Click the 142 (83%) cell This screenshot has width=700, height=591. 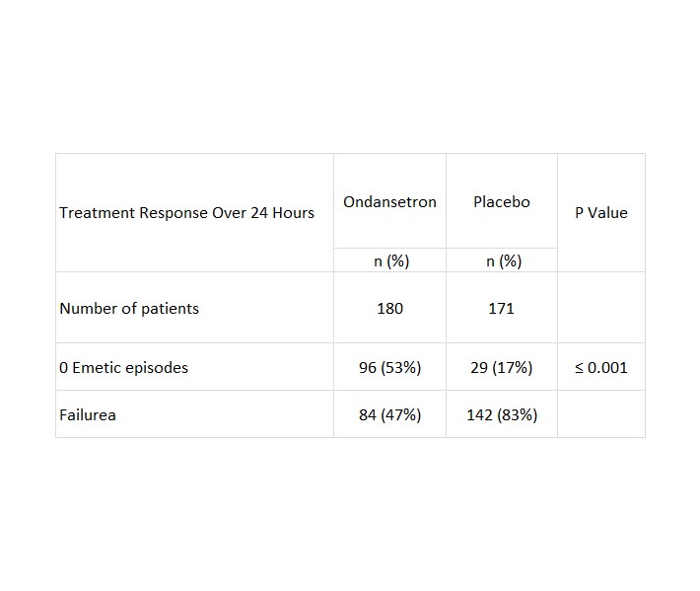[x=501, y=414]
